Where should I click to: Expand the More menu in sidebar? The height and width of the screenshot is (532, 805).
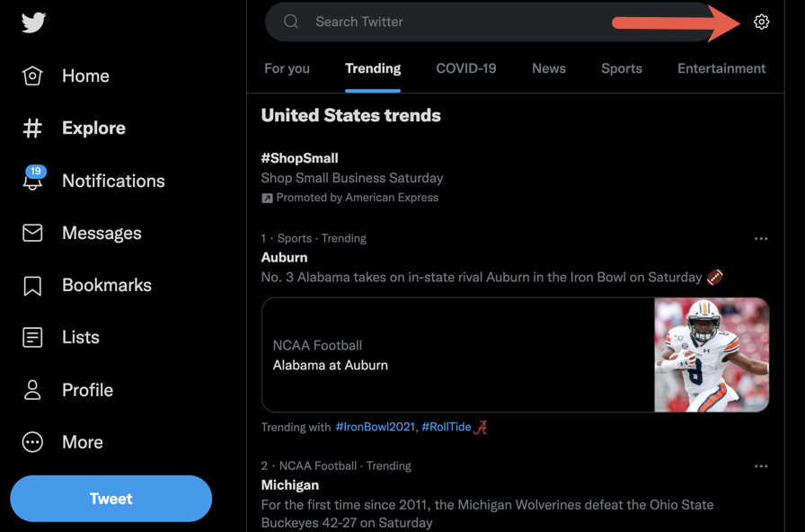click(32, 442)
